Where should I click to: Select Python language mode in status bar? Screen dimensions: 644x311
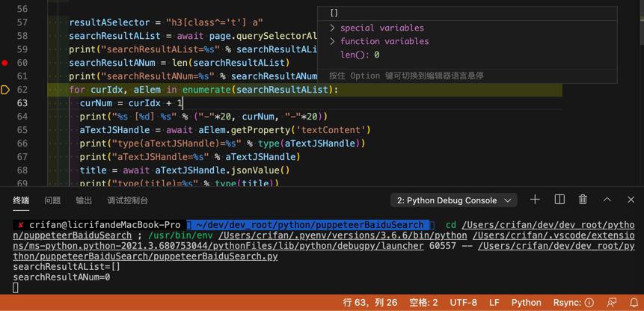pyautogui.click(x=526, y=303)
